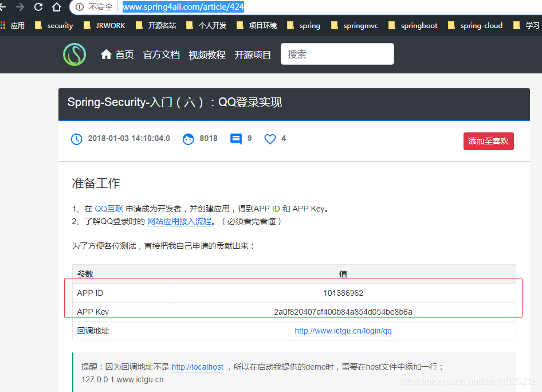Open the security bookmark folder
The height and width of the screenshot is (392, 542).
[x=54, y=26]
